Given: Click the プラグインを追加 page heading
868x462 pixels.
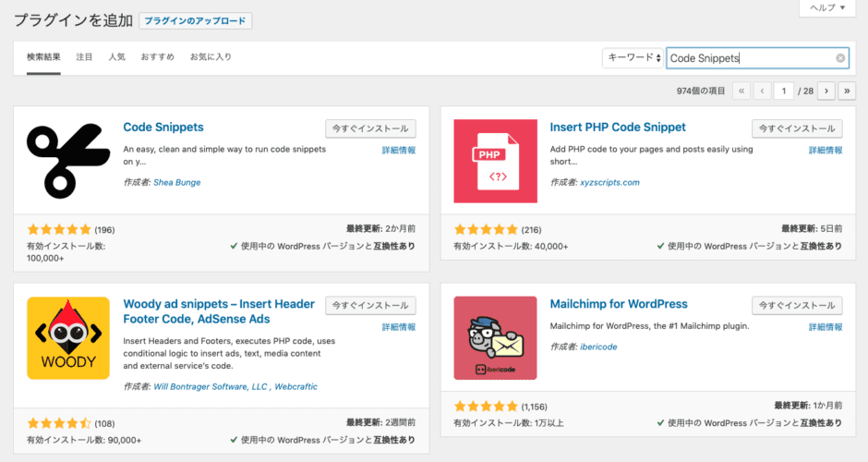Looking at the screenshot, I should click(73, 20).
